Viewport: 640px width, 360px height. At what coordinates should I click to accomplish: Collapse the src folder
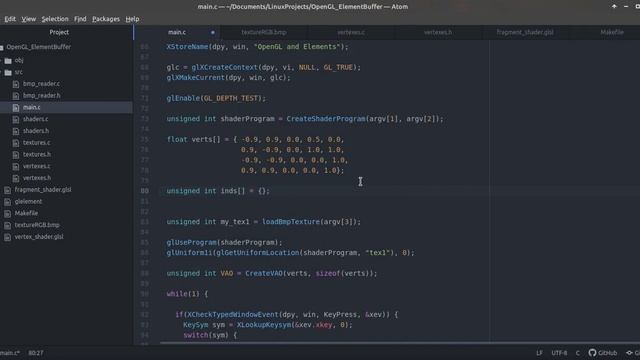[18, 72]
